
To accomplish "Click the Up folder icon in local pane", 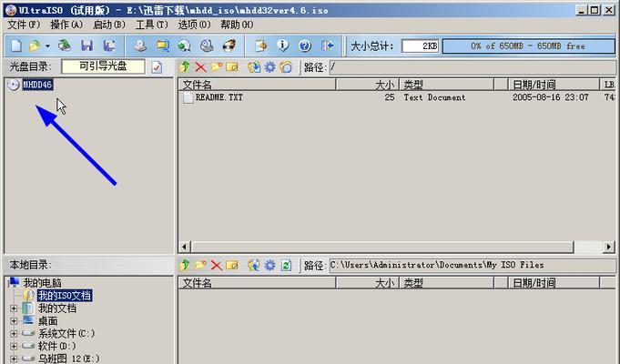I will [x=184, y=265].
